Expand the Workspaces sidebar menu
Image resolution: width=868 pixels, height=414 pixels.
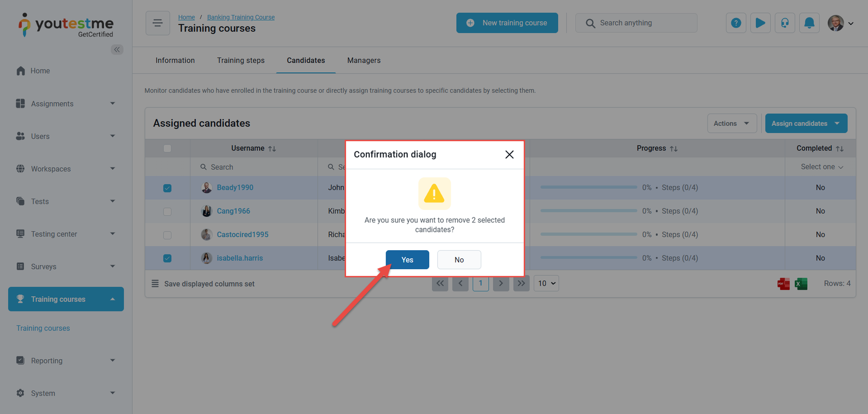pyautogui.click(x=113, y=168)
